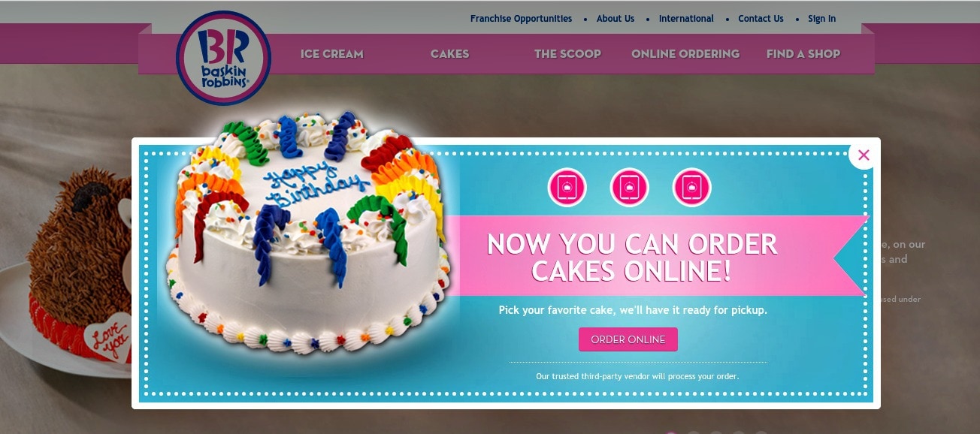Open the Franchise Opportunities link
980x434 pixels.
click(x=521, y=19)
